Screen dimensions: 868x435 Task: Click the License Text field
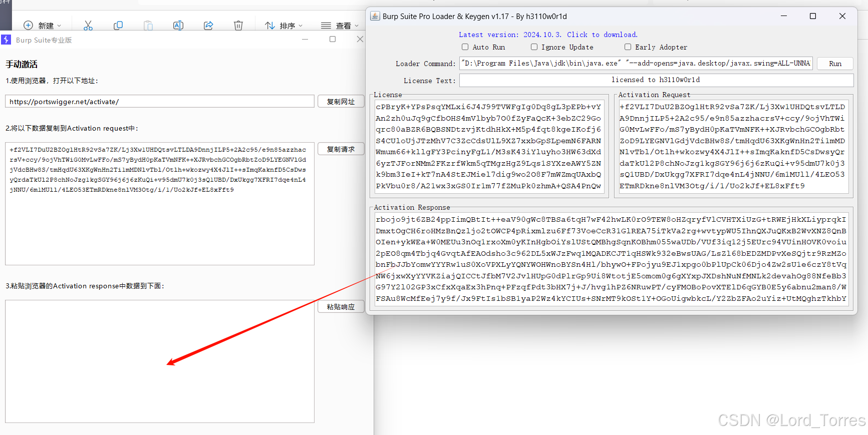[x=656, y=80]
